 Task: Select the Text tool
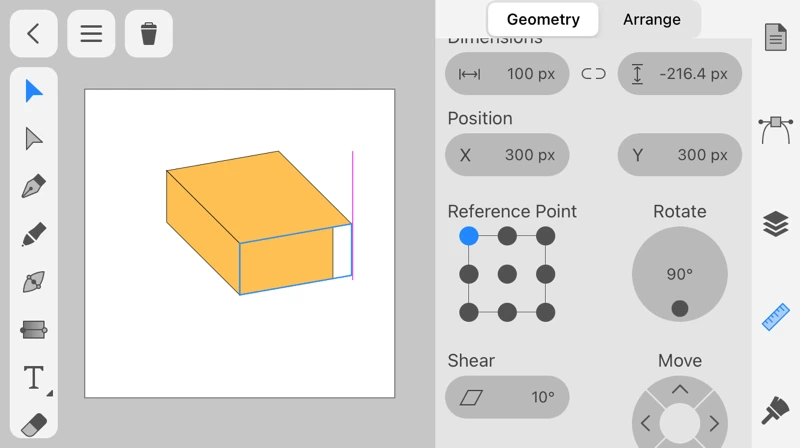[x=34, y=378]
